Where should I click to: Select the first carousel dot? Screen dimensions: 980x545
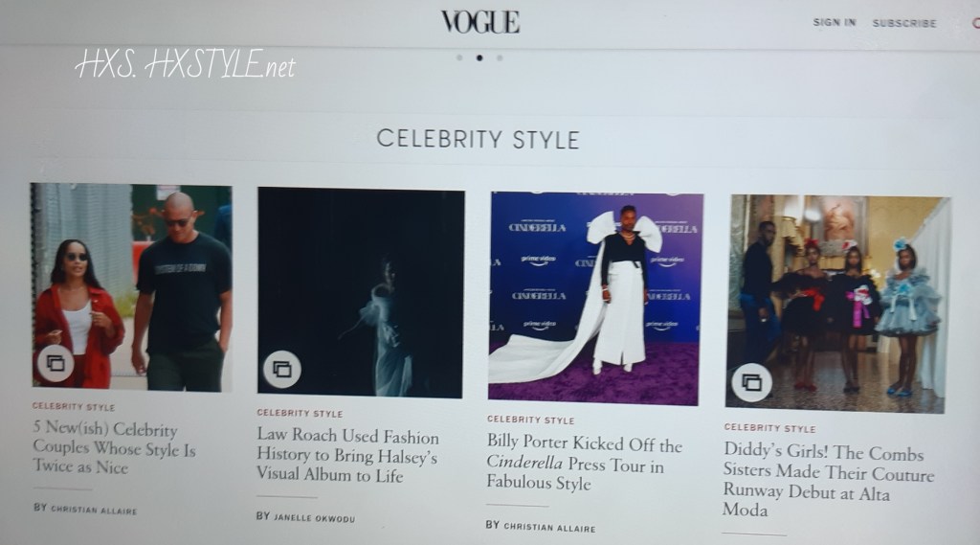pyautogui.click(x=459, y=57)
